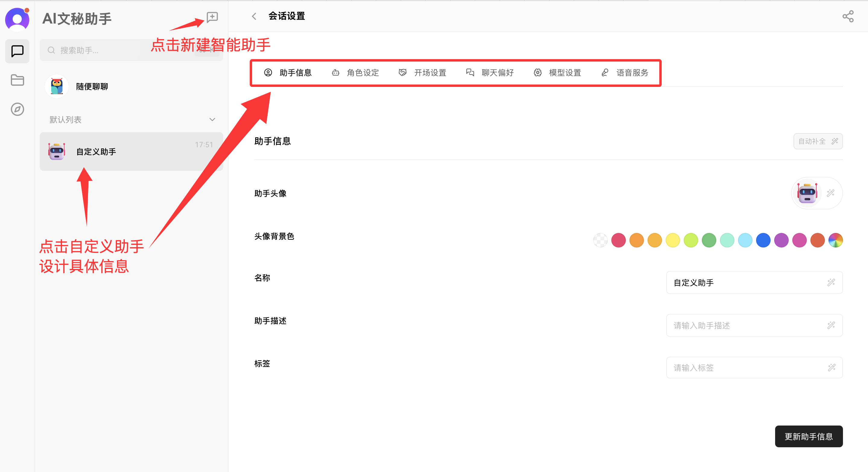
Task: Click the magic wand in description field
Action: point(831,325)
